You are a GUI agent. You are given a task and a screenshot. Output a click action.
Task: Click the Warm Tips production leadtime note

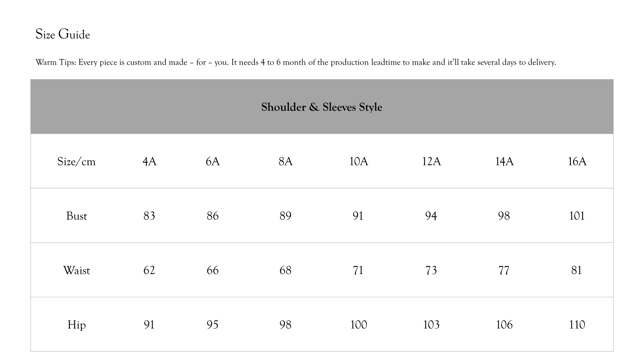295,62
